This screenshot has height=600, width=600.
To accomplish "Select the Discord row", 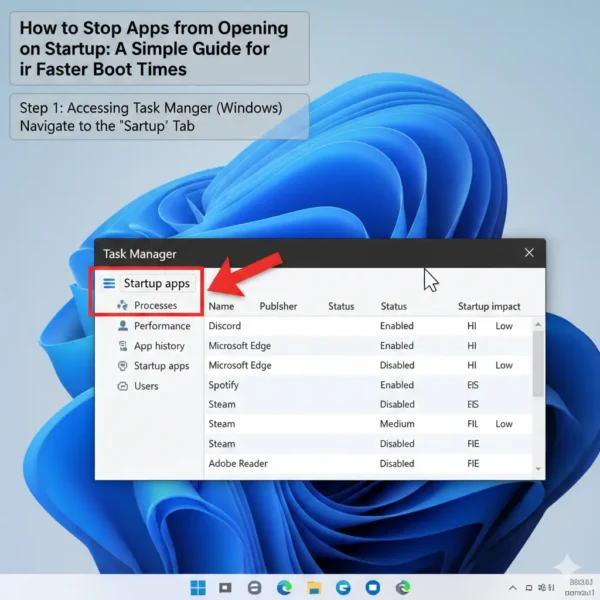I will click(x=368, y=326).
